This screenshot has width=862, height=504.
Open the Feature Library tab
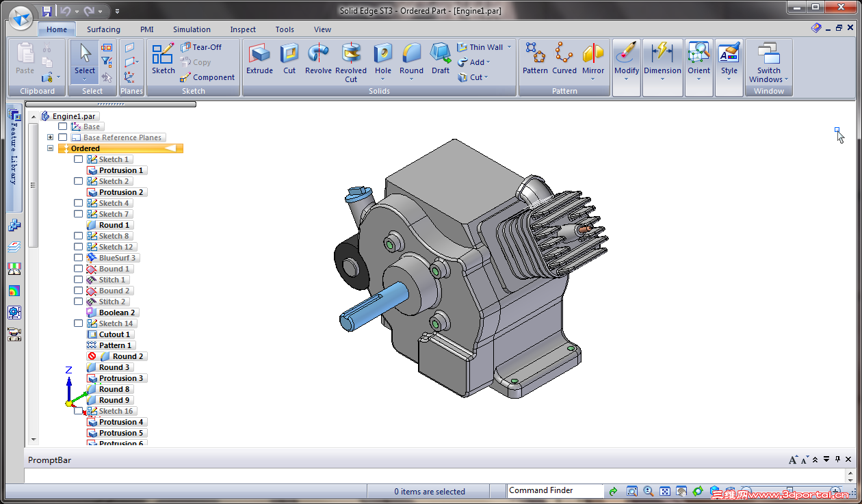[x=14, y=159]
